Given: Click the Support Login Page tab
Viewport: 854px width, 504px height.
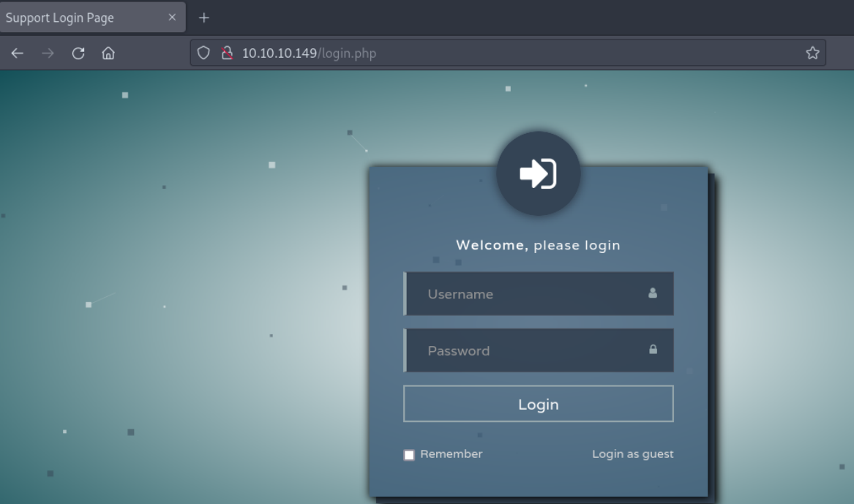Looking at the screenshot, I should click(73, 18).
